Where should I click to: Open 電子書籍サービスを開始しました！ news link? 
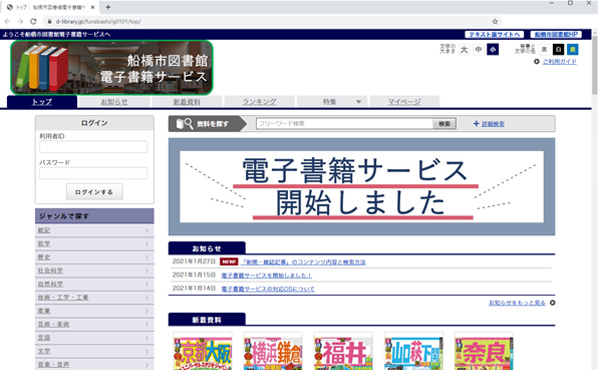267,275
